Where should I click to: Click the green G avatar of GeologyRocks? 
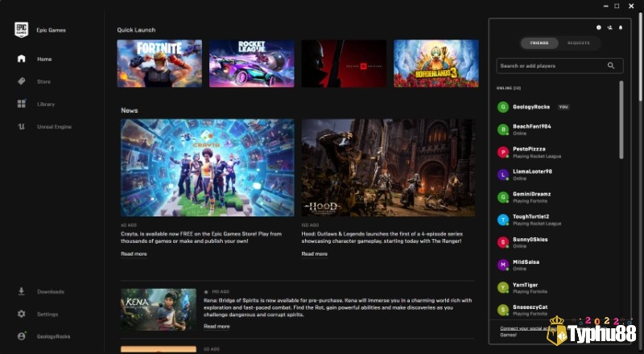click(503, 107)
